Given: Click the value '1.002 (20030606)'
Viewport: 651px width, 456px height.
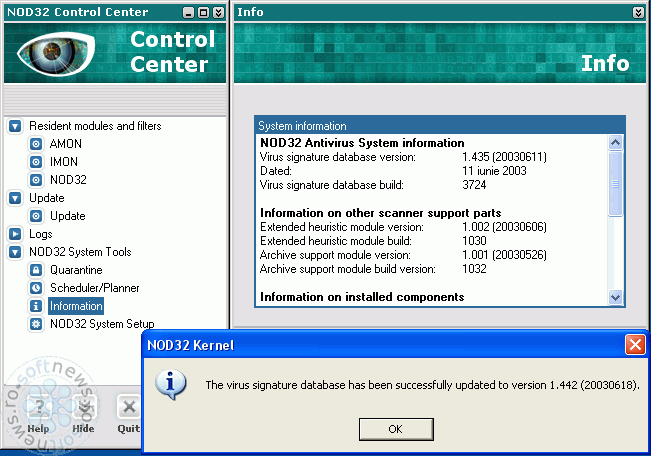Looking at the screenshot, I should click(x=504, y=227).
